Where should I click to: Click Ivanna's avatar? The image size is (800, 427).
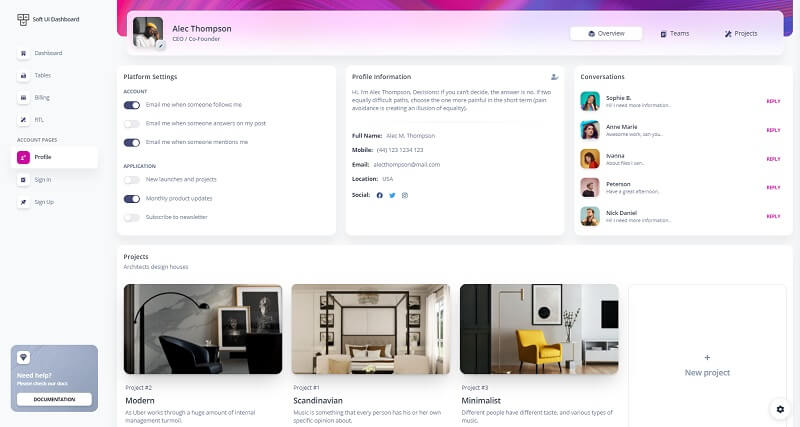(590, 159)
